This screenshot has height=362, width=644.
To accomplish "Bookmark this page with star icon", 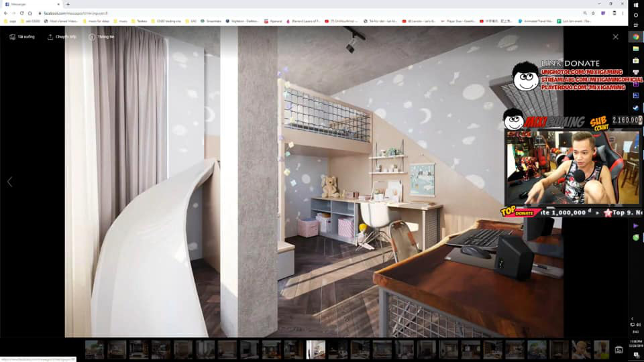I will (593, 13).
